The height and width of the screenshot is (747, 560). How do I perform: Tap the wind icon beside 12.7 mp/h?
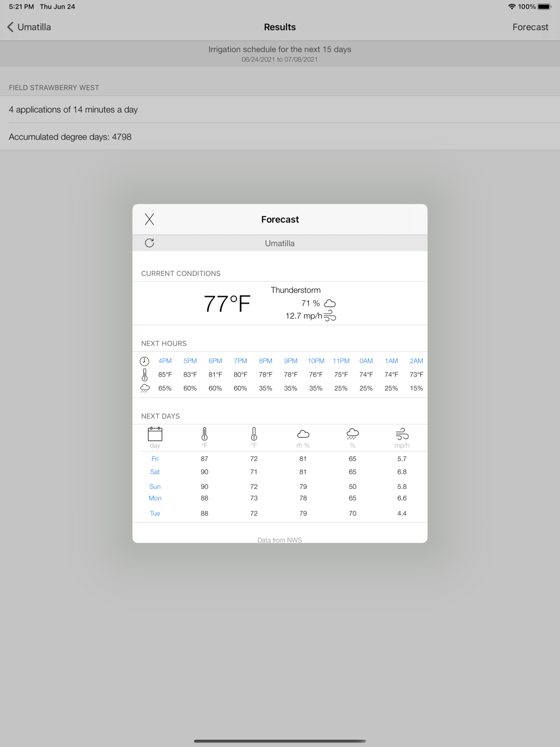pyautogui.click(x=330, y=316)
